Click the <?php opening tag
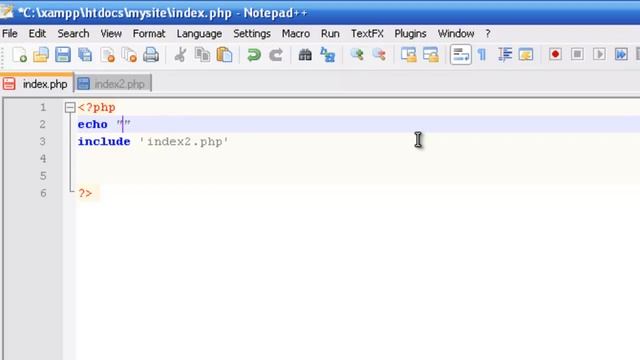The width and height of the screenshot is (640, 360). (x=97, y=108)
